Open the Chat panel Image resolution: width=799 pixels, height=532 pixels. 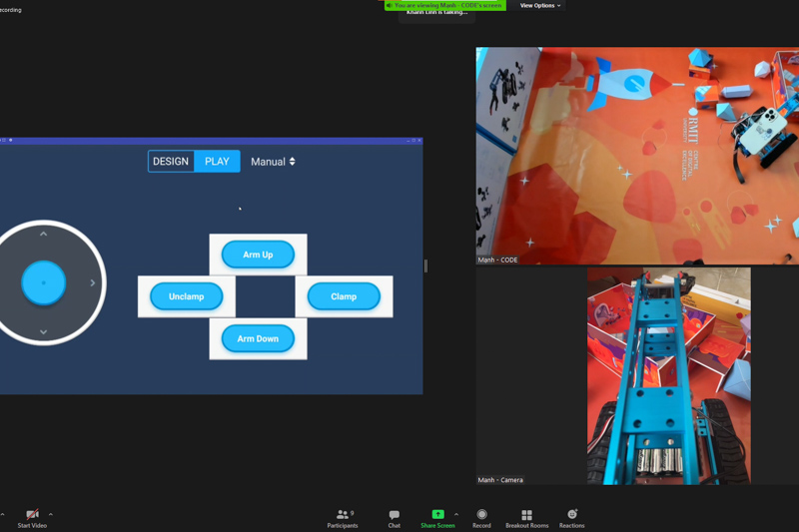pos(394,515)
